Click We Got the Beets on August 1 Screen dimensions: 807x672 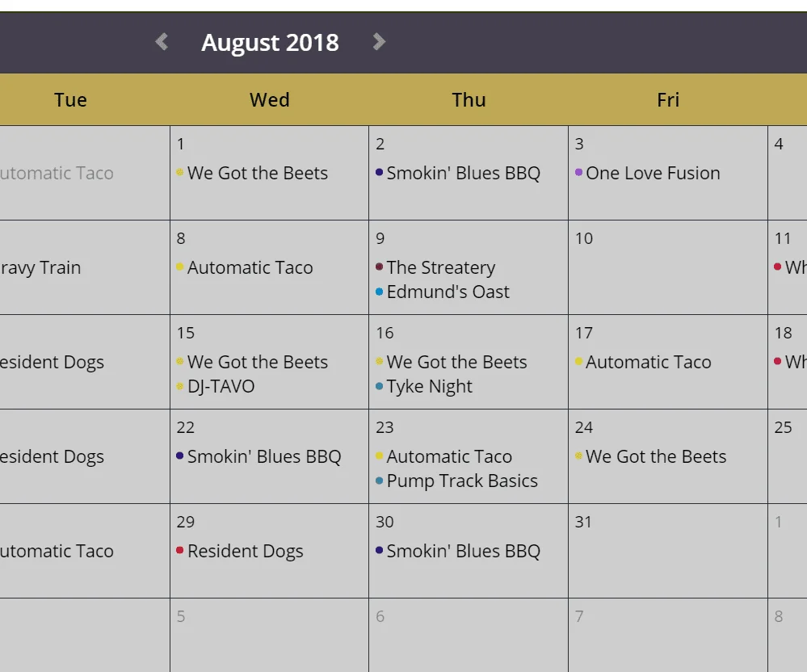[258, 174]
